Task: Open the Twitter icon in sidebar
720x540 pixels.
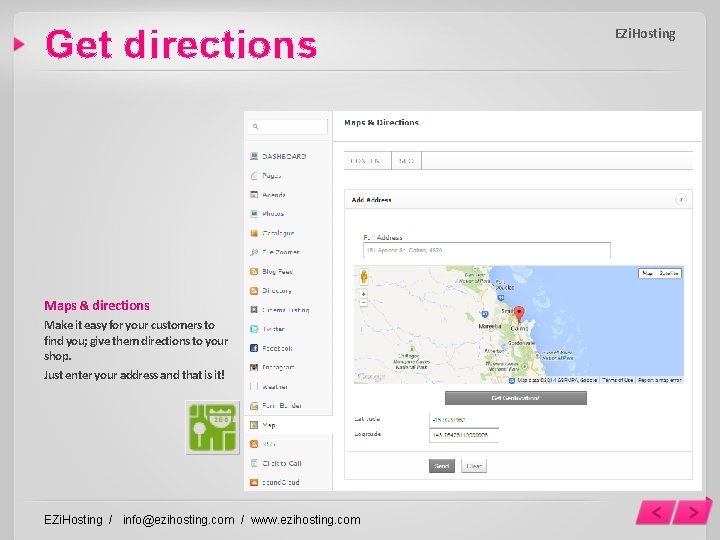Action: [x=254, y=329]
